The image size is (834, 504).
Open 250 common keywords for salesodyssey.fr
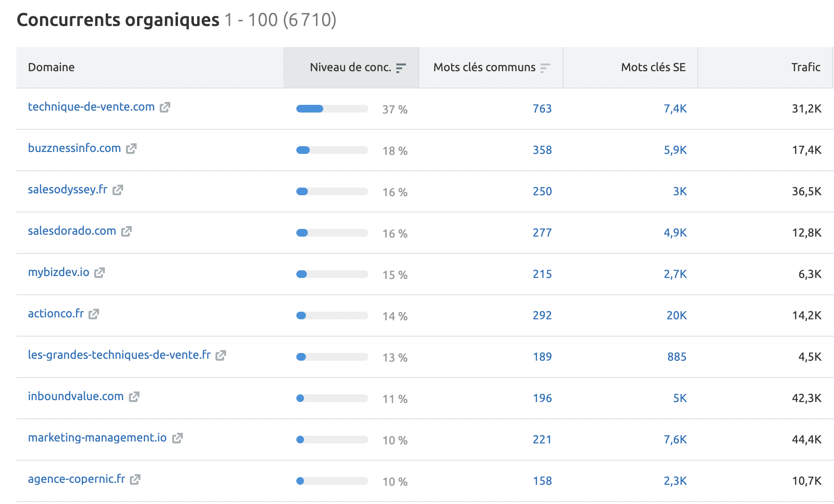pos(542,191)
